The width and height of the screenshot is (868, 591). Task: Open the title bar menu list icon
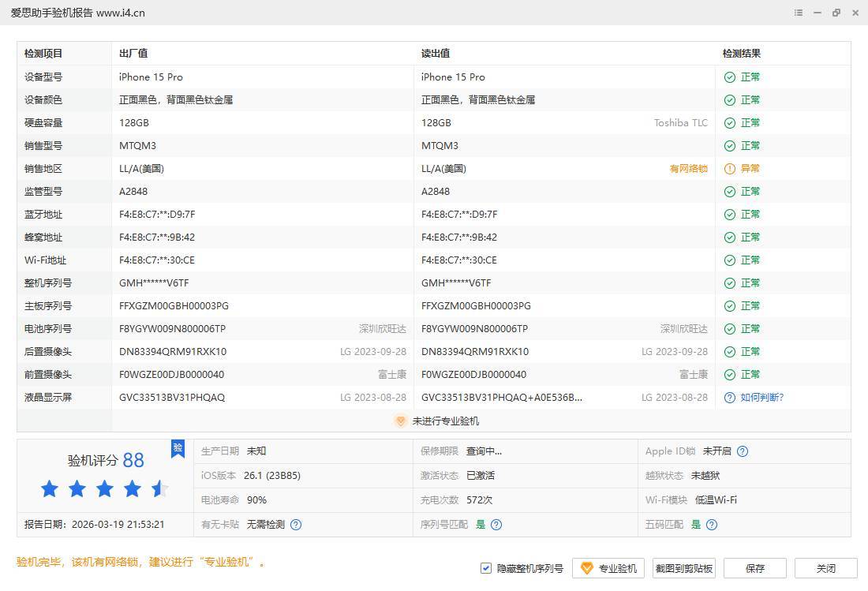pos(799,13)
